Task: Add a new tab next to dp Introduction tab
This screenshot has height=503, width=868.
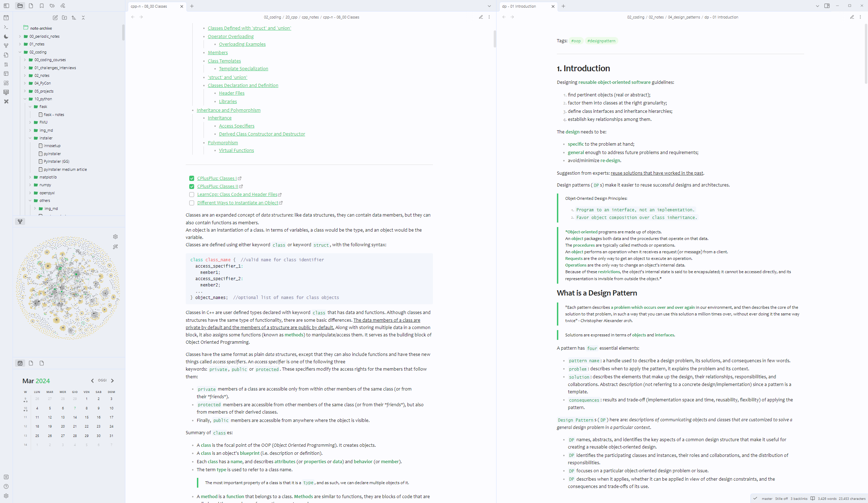Action: coord(563,6)
